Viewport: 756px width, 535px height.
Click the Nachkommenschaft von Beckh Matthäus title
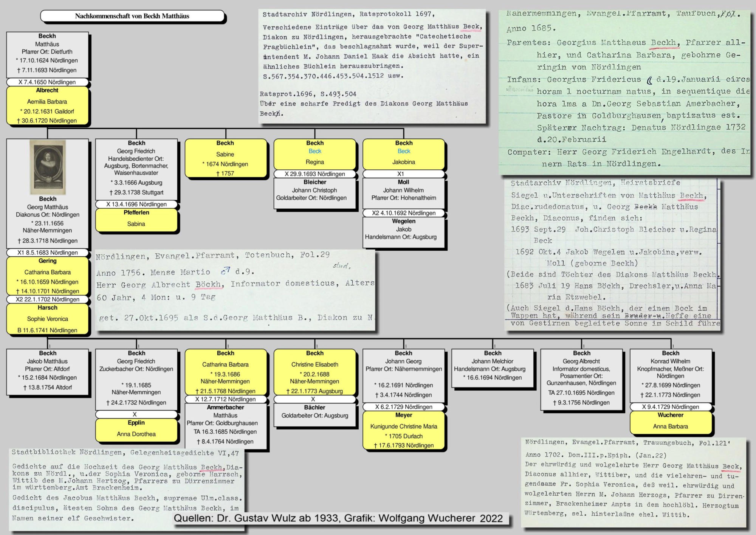pyautogui.click(x=132, y=16)
